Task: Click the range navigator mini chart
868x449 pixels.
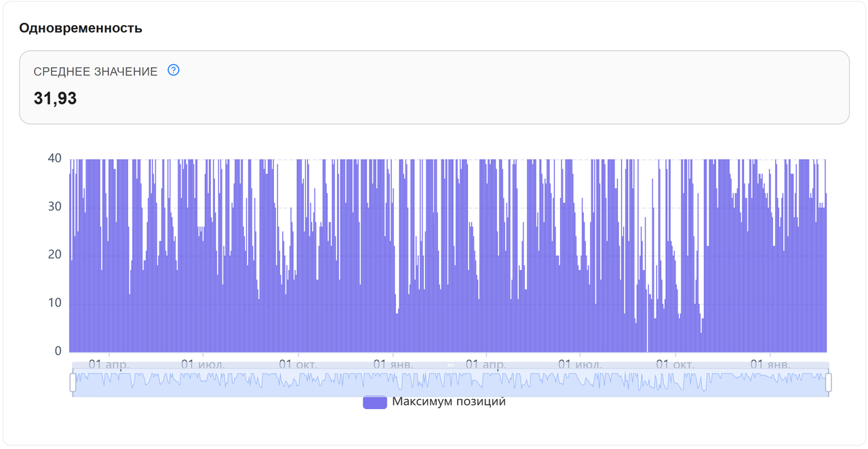Action: pyautogui.click(x=450, y=383)
